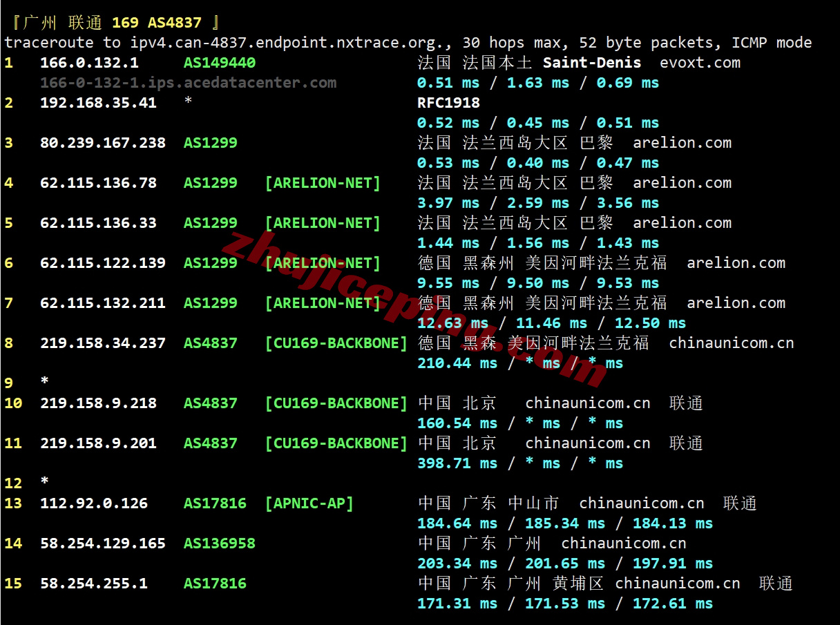Click the latency 171.31 ms value
840x625 pixels.
click(x=457, y=604)
